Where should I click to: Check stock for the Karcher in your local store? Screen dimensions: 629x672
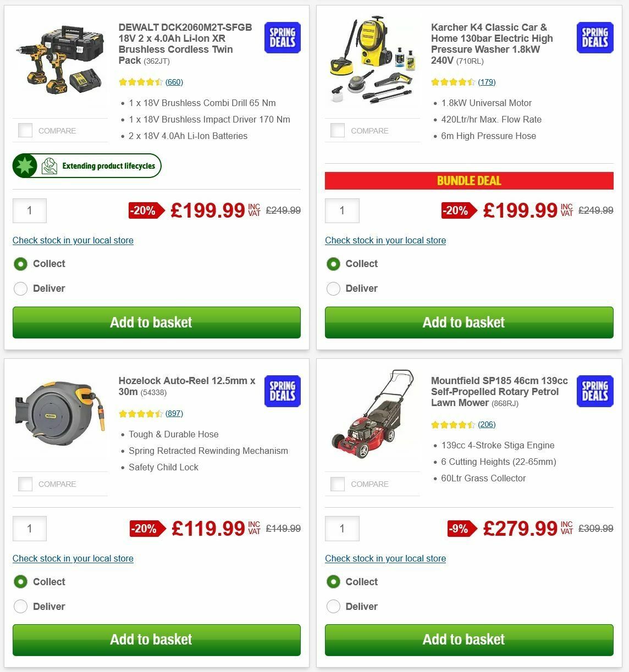385,240
